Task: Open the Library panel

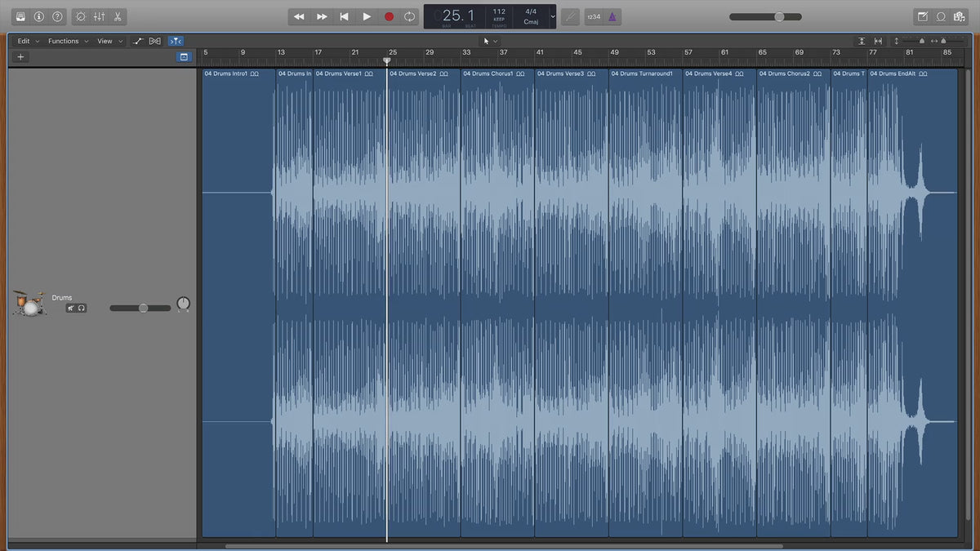Action: point(20,16)
